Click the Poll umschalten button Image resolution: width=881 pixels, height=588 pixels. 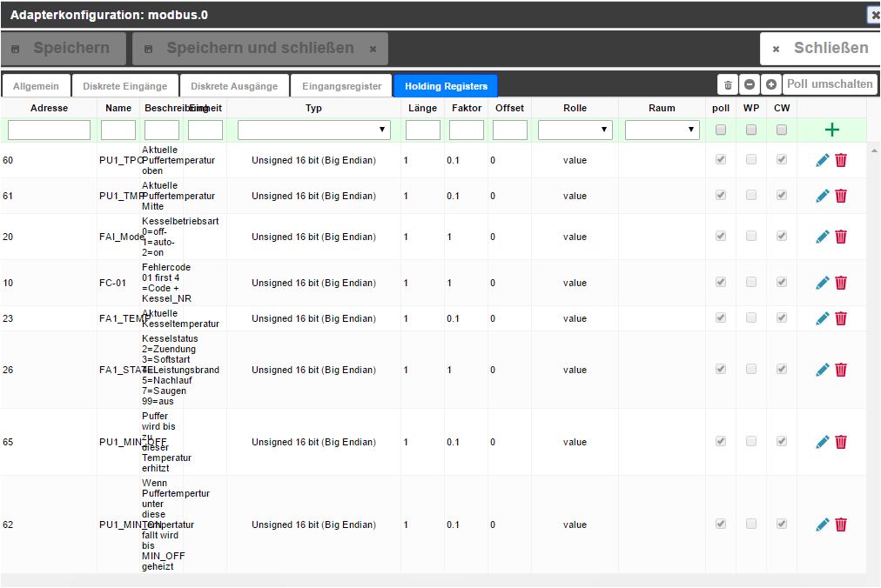[x=830, y=84]
